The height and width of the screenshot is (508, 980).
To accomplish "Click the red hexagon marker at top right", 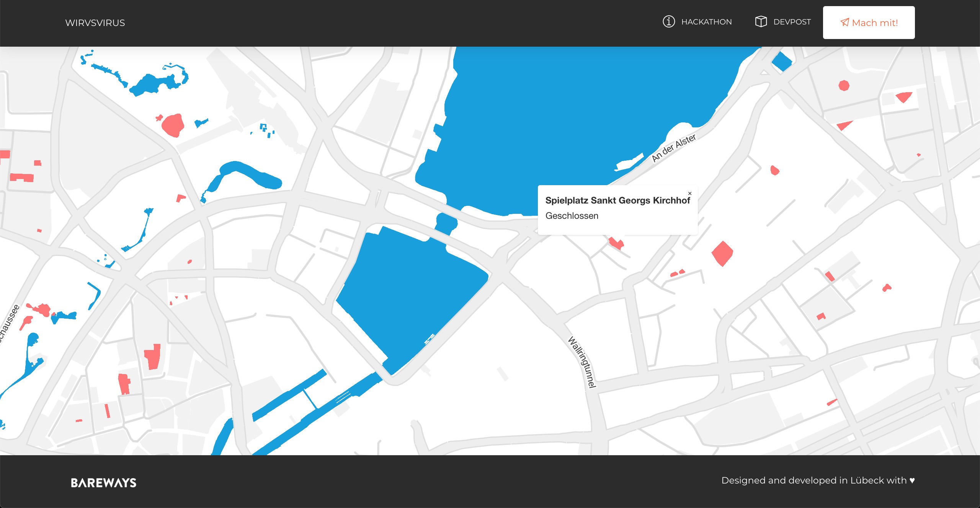I will pos(844,85).
